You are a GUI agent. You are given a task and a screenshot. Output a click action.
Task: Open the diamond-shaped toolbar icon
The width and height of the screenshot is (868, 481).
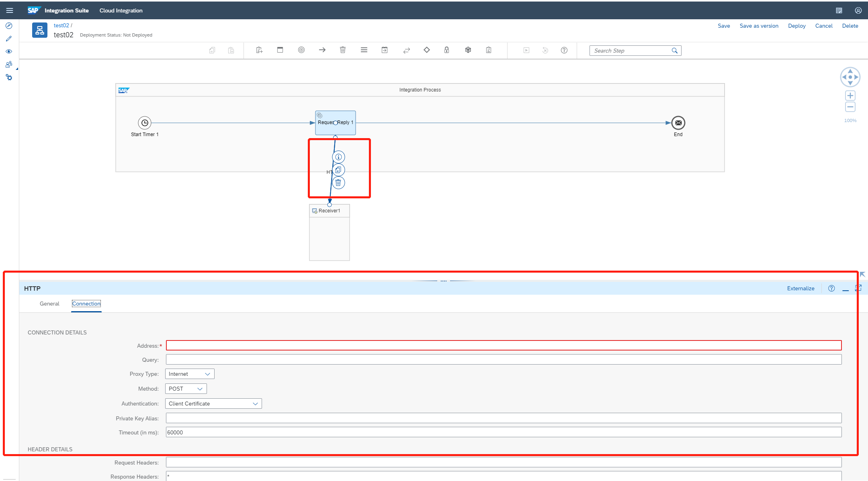click(427, 50)
